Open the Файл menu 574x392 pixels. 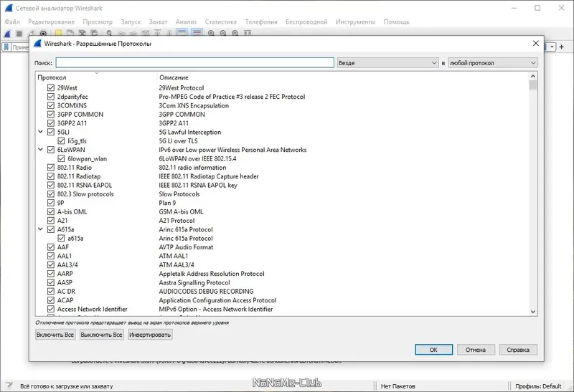(x=12, y=22)
